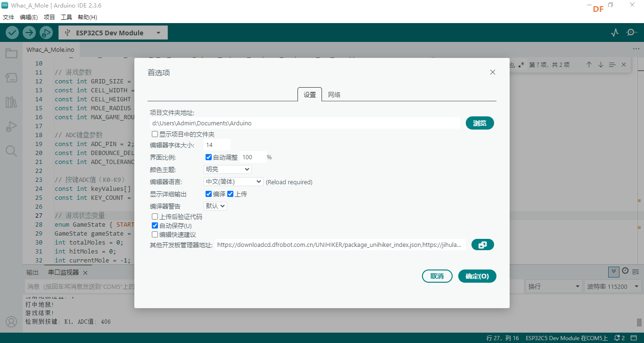Viewport: 644px width, 343px height.
Task: Open the Library Manager sidebar icon
Action: [x=11, y=102]
